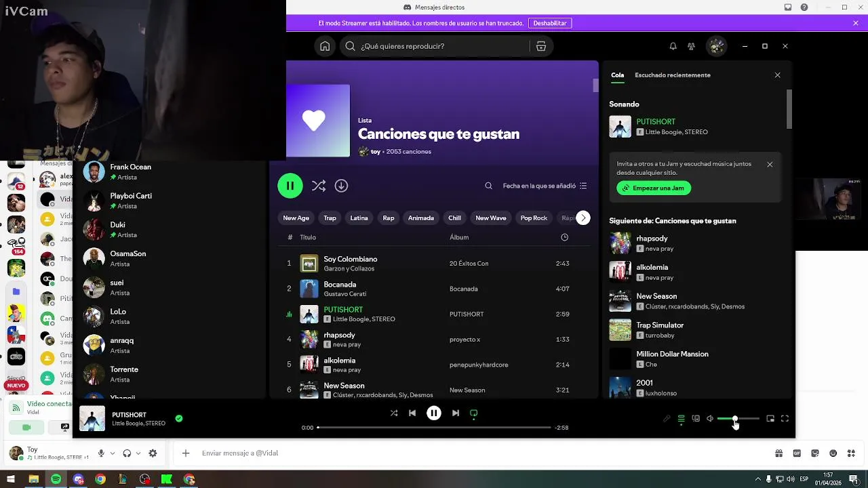
Task: Select Million Dollar Mansion in queue
Action: [695, 359]
